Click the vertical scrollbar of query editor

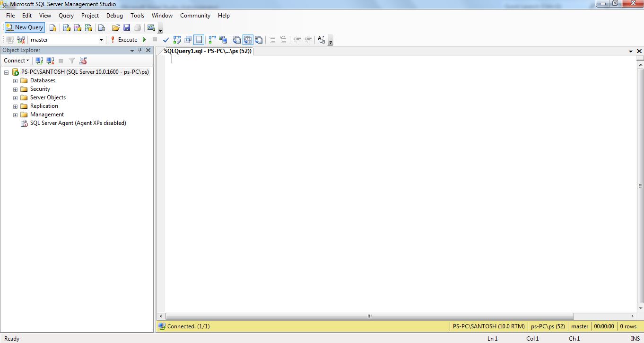(x=640, y=185)
